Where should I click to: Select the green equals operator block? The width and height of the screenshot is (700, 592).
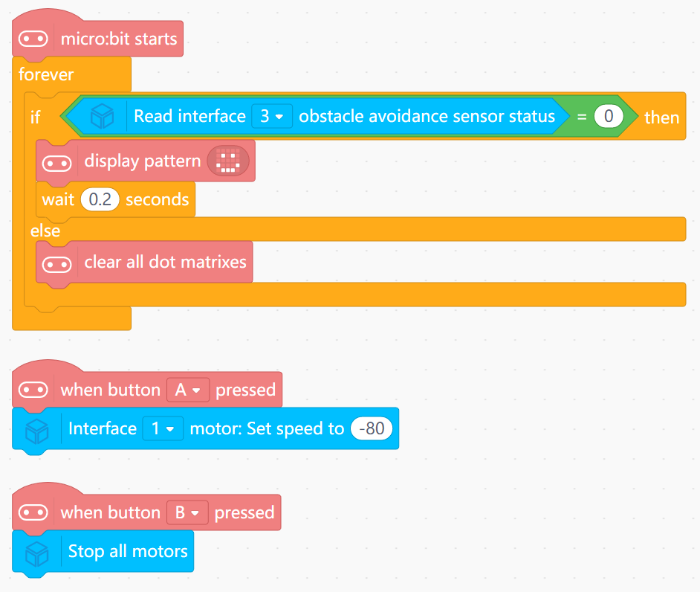pyautogui.click(x=582, y=117)
